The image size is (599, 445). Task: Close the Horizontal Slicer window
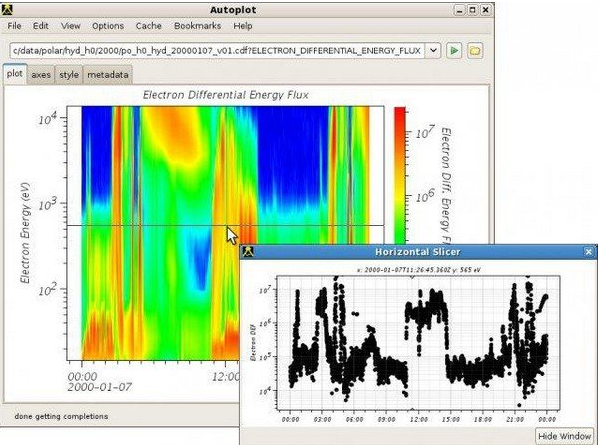[x=589, y=252]
